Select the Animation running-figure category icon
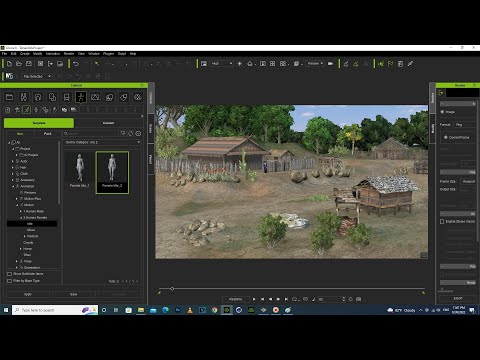Viewport: 480px width, 360px height. 81,97
